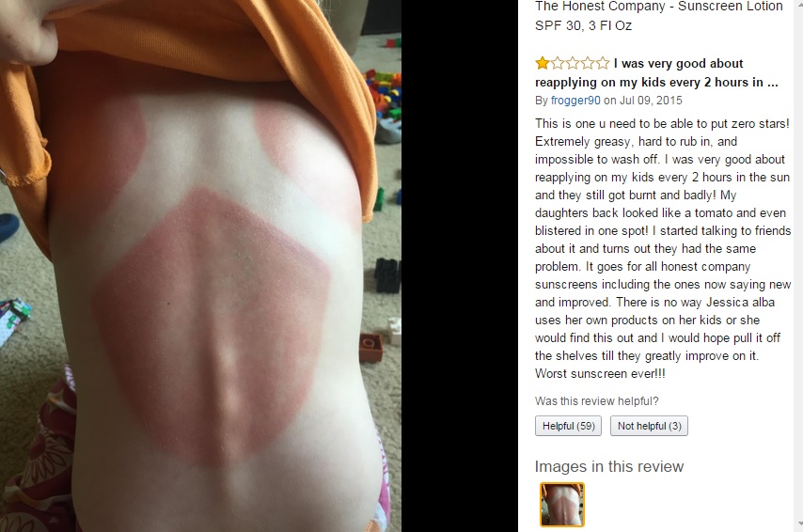Click the third empty rating star
This screenshot has height=532, width=803.
pyautogui.click(x=573, y=64)
